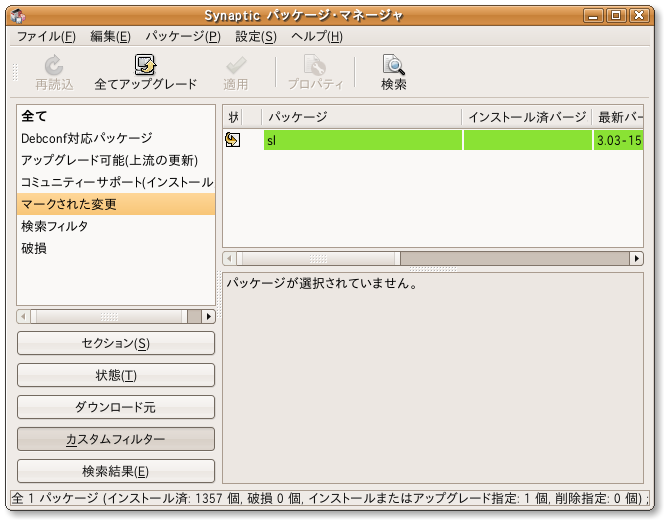The height and width of the screenshot is (520, 664).
Task: Open the ファイル(F) menu
Action: (x=46, y=37)
